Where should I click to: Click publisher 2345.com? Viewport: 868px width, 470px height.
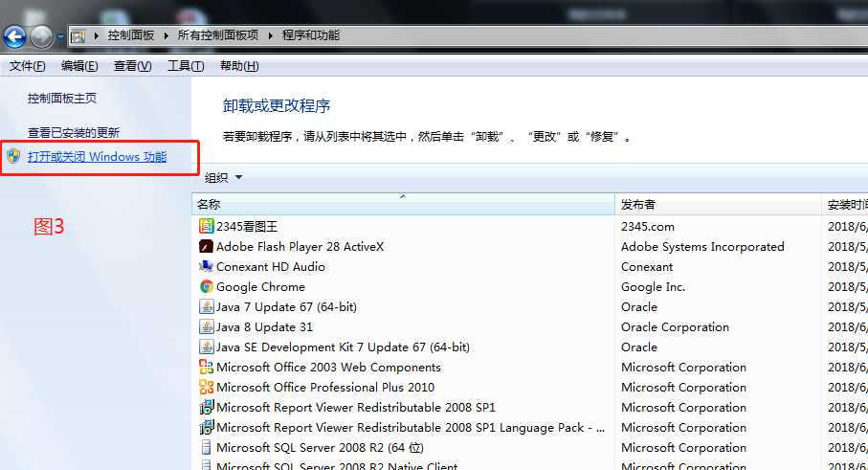tap(647, 227)
